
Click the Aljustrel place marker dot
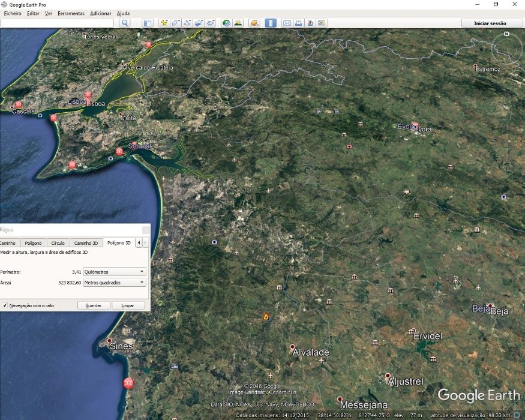pos(388,376)
